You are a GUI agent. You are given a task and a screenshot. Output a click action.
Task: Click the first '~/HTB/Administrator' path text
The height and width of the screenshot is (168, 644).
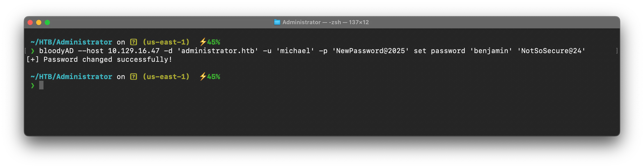71,42
